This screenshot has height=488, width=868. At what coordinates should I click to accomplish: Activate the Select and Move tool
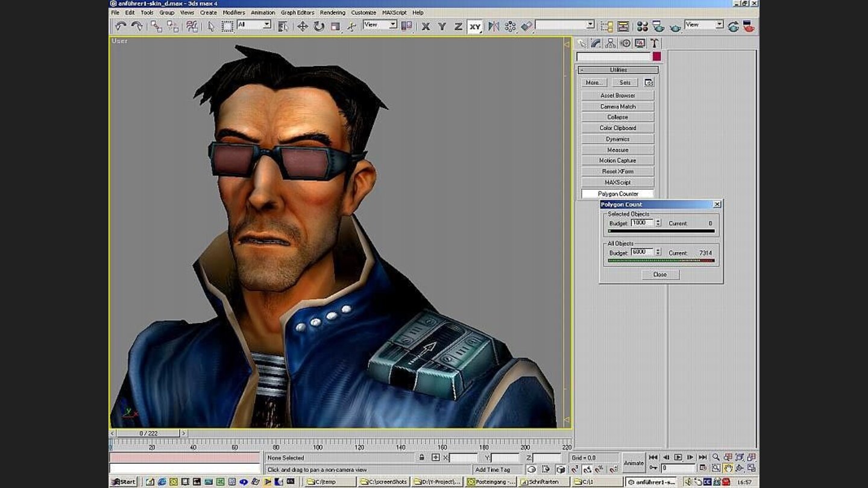[x=303, y=26]
